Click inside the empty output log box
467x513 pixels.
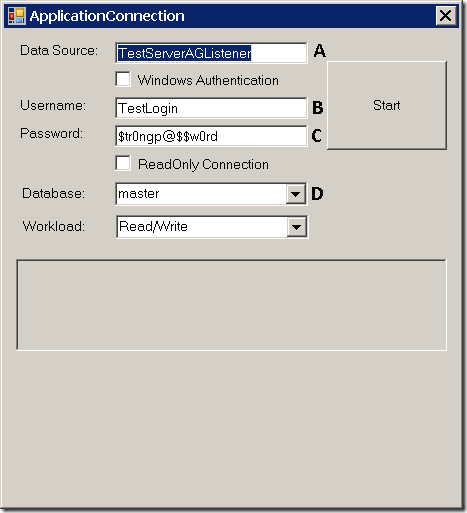pos(232,305)
